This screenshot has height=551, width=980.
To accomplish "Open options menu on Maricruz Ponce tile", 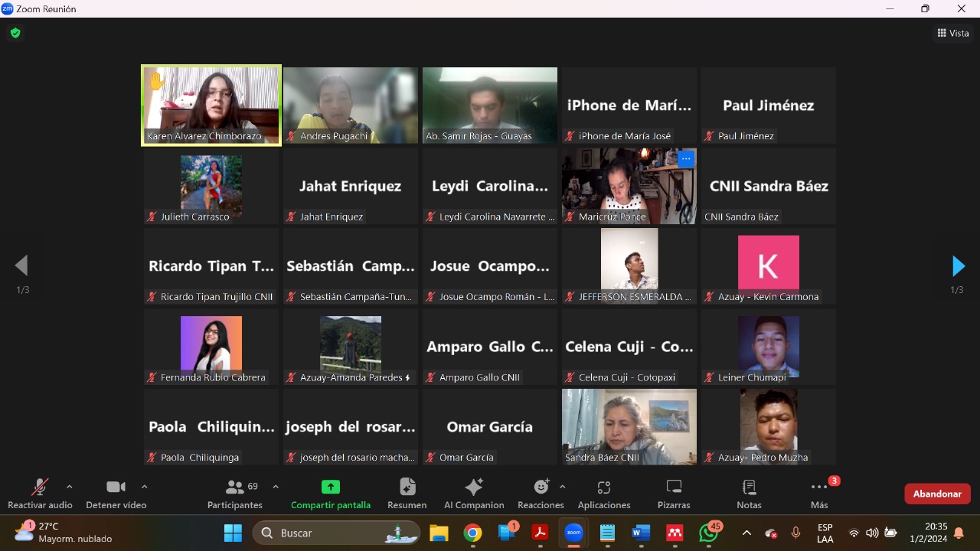I will click(x=685, y=159).
